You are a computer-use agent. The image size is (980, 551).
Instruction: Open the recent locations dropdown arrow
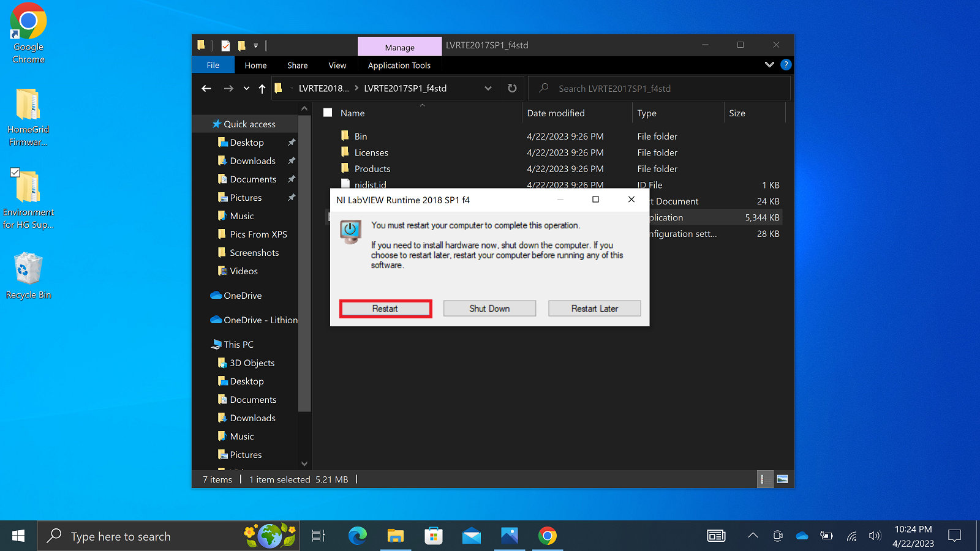(246, 88)
